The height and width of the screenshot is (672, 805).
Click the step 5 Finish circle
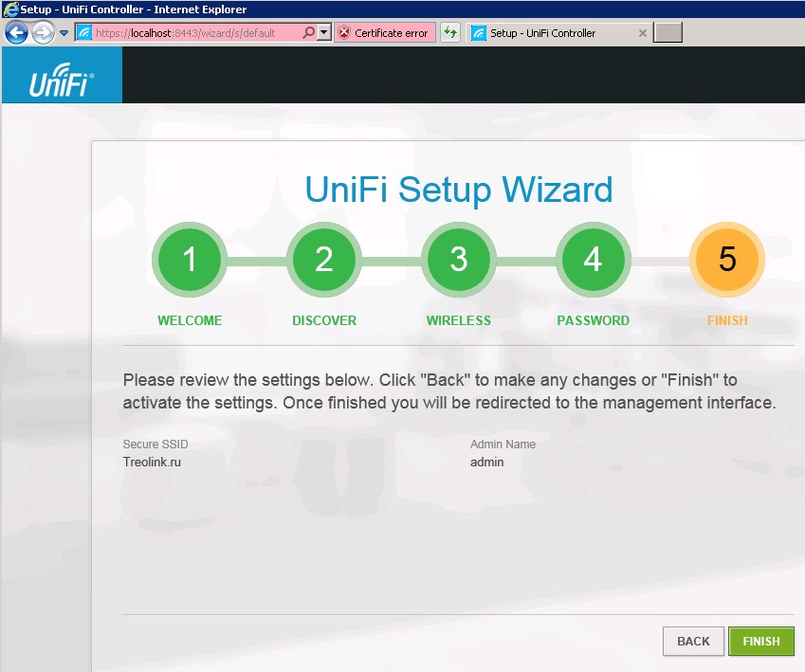click(x=727, y=260)
